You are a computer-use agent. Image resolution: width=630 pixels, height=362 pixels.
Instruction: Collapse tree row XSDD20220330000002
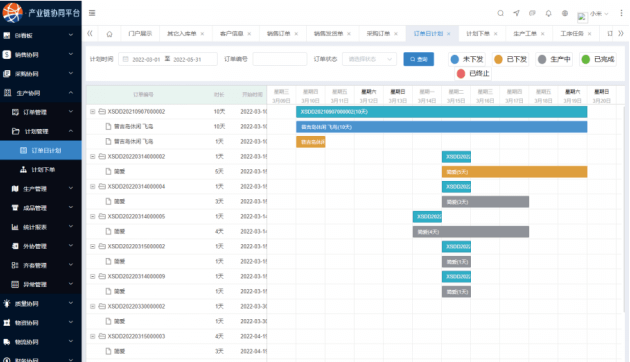click(92, 307)
